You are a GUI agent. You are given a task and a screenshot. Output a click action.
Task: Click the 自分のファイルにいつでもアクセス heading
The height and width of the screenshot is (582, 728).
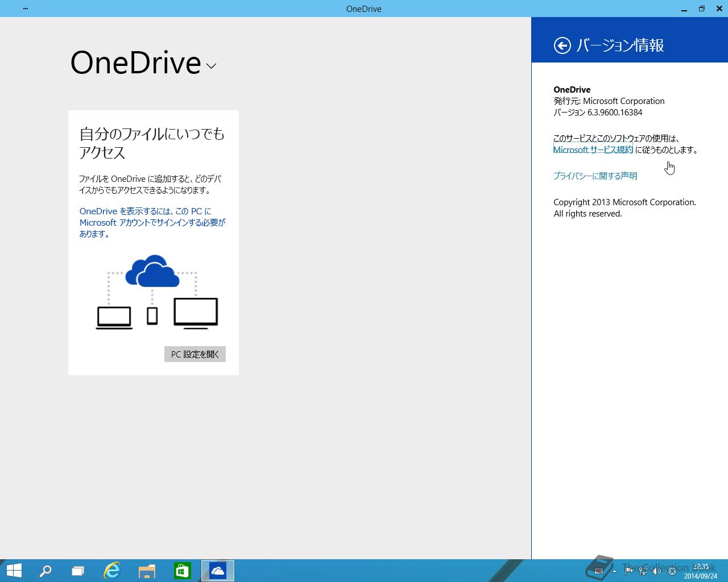[152, 143]
